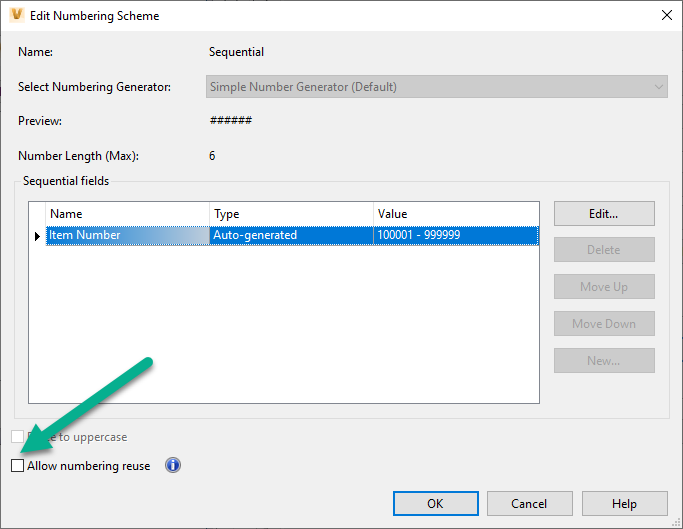Open Help for this dialog

624,504
